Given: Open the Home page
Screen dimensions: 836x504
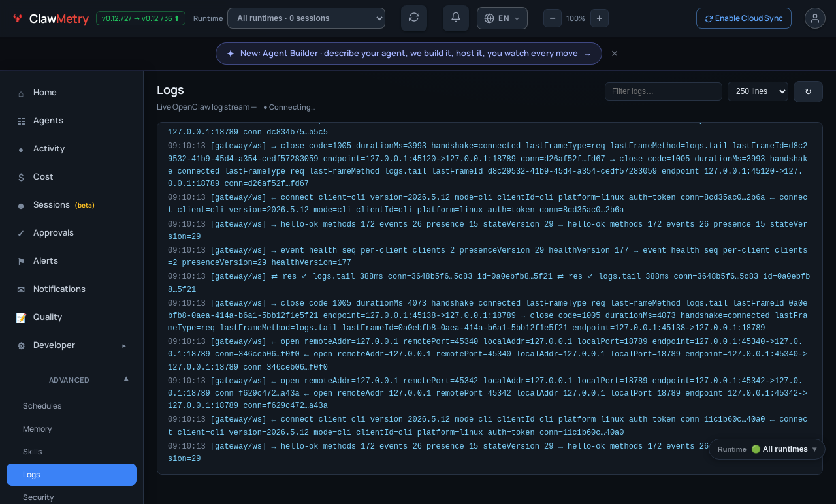Looking at the screenshot, I should [71, 93].
